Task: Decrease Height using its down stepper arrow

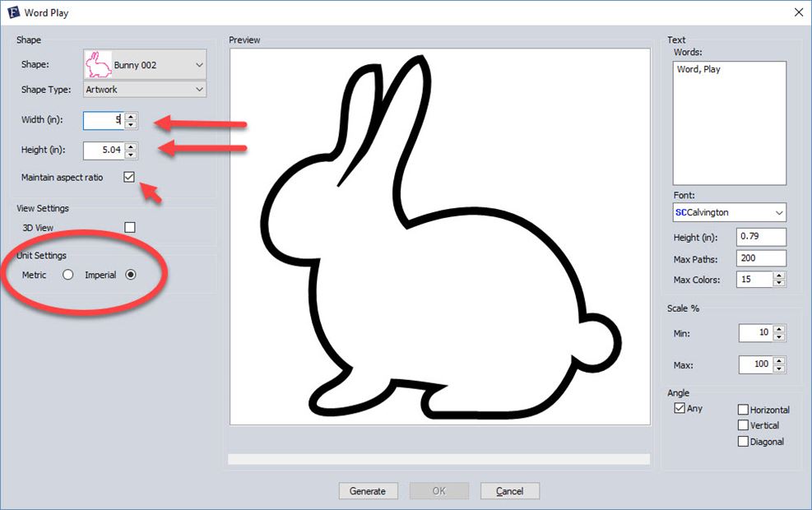Action: pyautogui.click(x=132, y=153)
